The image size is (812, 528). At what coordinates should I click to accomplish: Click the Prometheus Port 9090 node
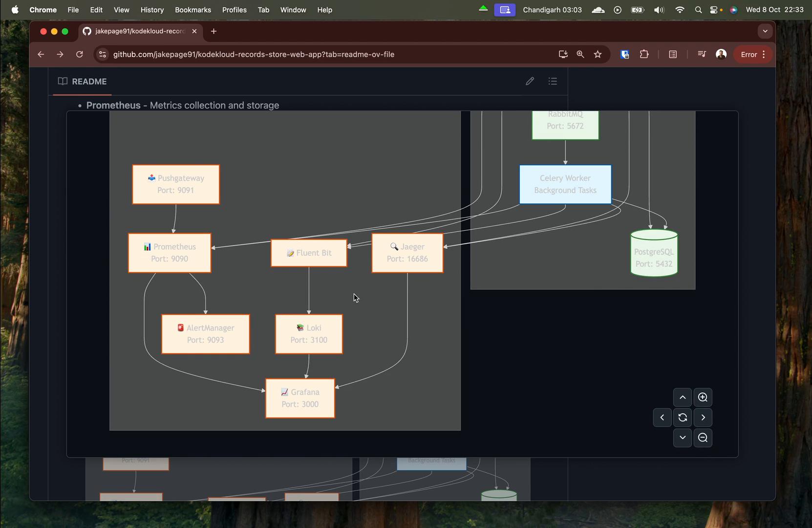170,253
